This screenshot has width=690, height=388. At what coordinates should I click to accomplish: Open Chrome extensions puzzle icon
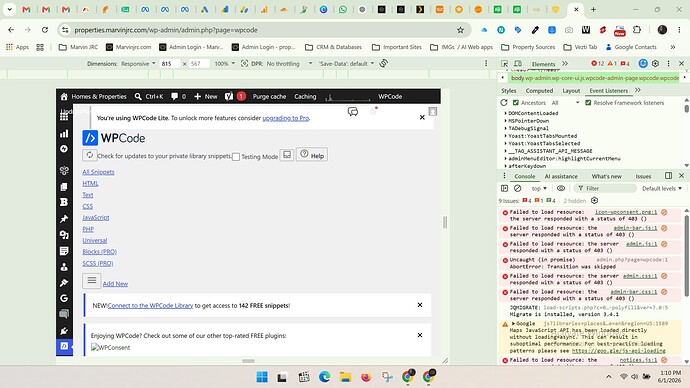coord(637,30)
